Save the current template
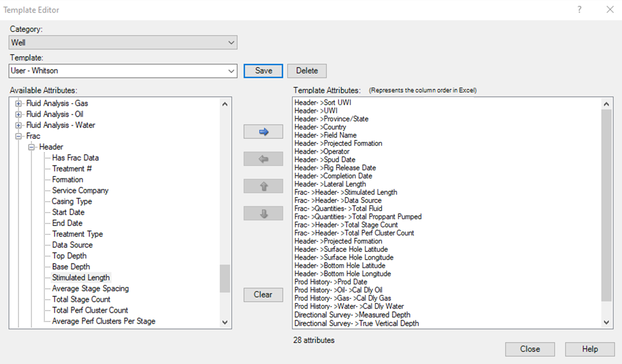The width and height of the screenshot is (622, 364). [263, 71]
